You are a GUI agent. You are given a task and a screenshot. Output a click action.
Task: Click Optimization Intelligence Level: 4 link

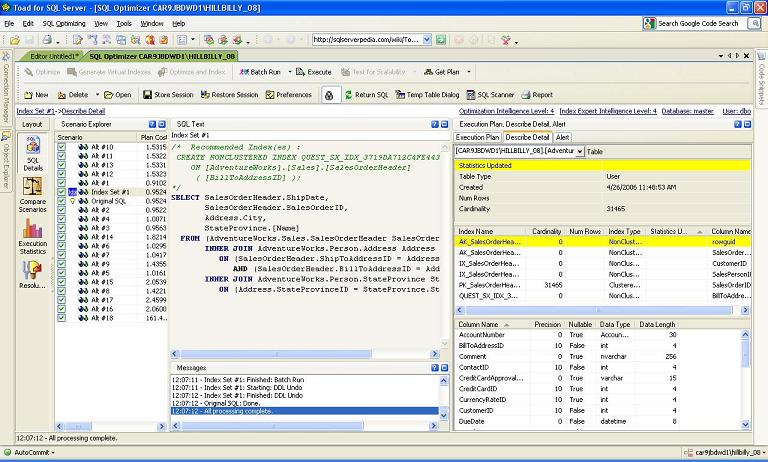[x=506, y=111]
